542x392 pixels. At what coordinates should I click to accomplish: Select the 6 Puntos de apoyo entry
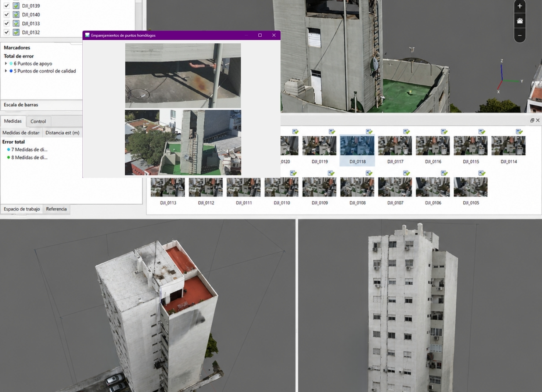[33, 64]
